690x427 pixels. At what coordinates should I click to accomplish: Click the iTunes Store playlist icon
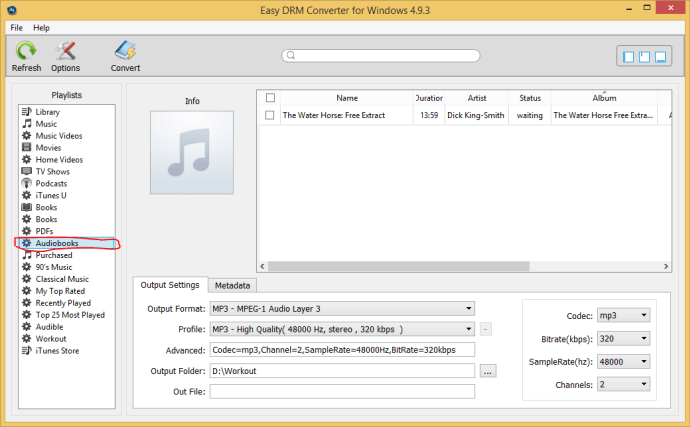click(27, 350)
